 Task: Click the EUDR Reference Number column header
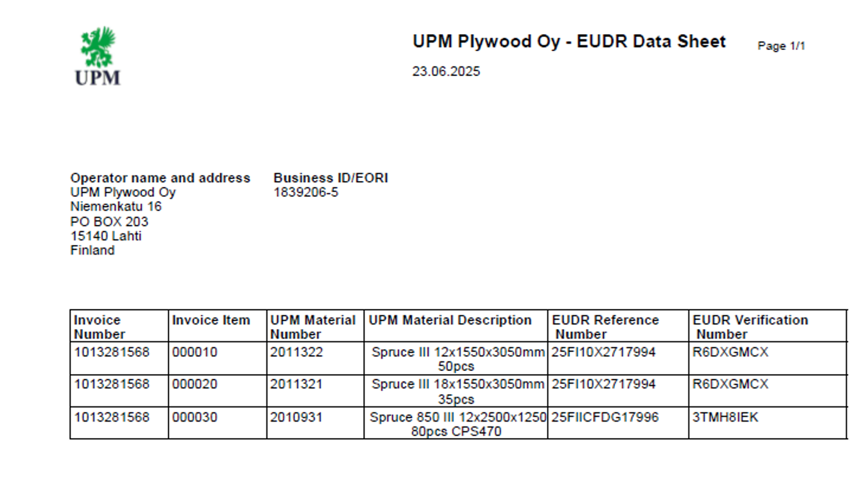click(x=605, y=327)
